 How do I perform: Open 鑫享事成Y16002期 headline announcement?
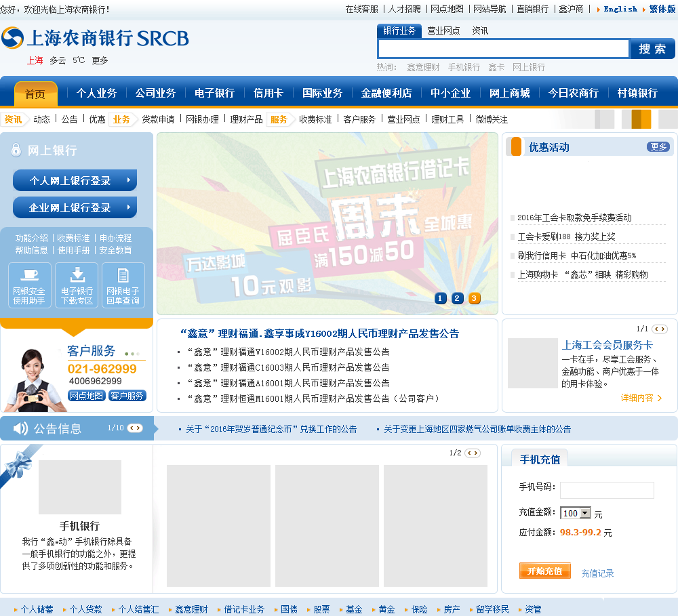click(319, 333)
